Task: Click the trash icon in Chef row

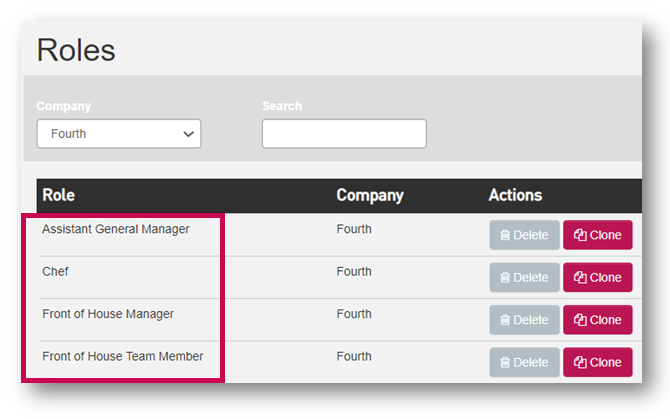Action: [x=505, y=278]
